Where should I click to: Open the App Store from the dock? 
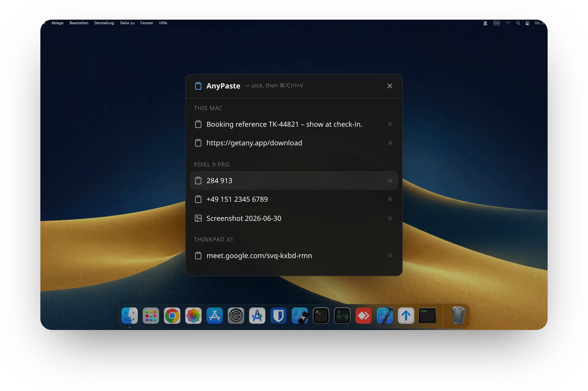pos(215,315)
